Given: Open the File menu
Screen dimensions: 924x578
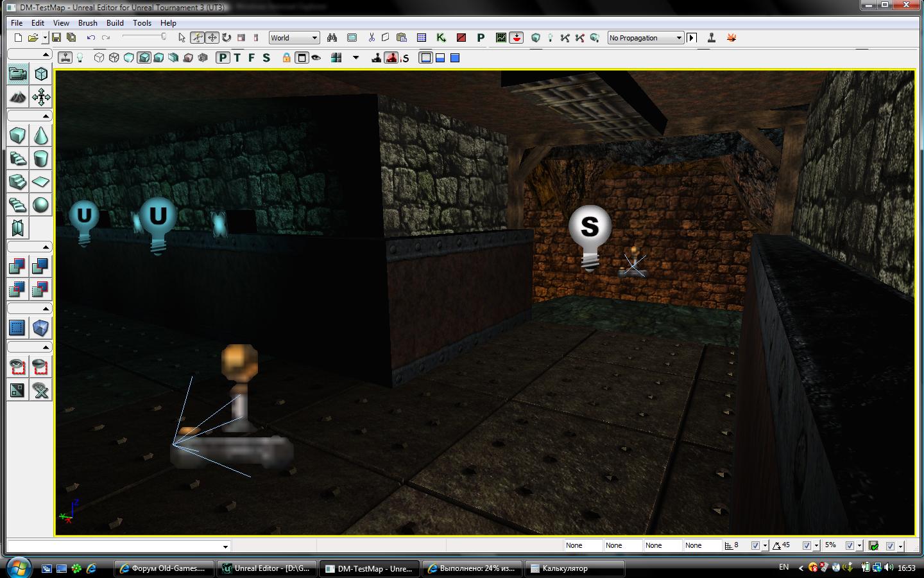Looking at the screenshot, I should pos(17,22).
